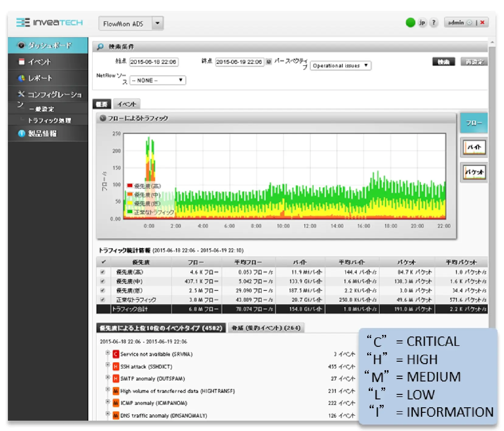The height and width of the screenshot is (431, 504).
Task: Click the search magnifier icon in search conditions
Action: pos(100,47)
